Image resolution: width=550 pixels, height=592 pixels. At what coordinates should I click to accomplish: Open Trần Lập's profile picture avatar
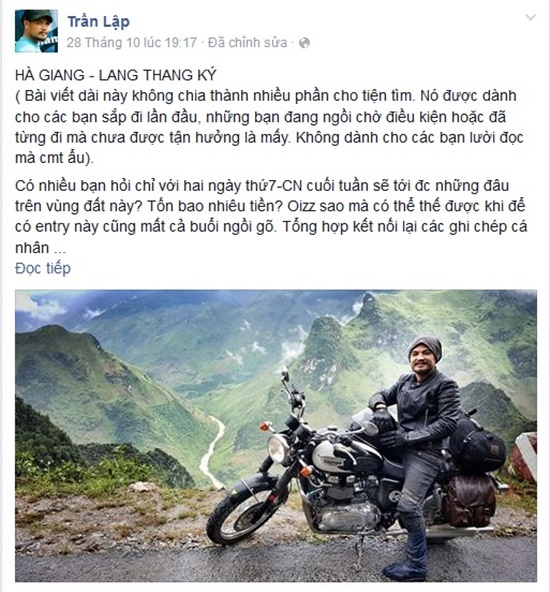(36, 31)
